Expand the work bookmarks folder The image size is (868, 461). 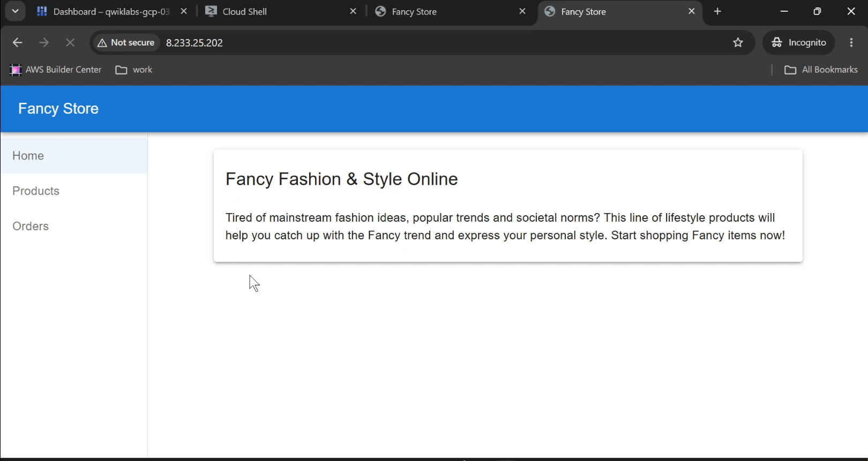tap(134, 70)
